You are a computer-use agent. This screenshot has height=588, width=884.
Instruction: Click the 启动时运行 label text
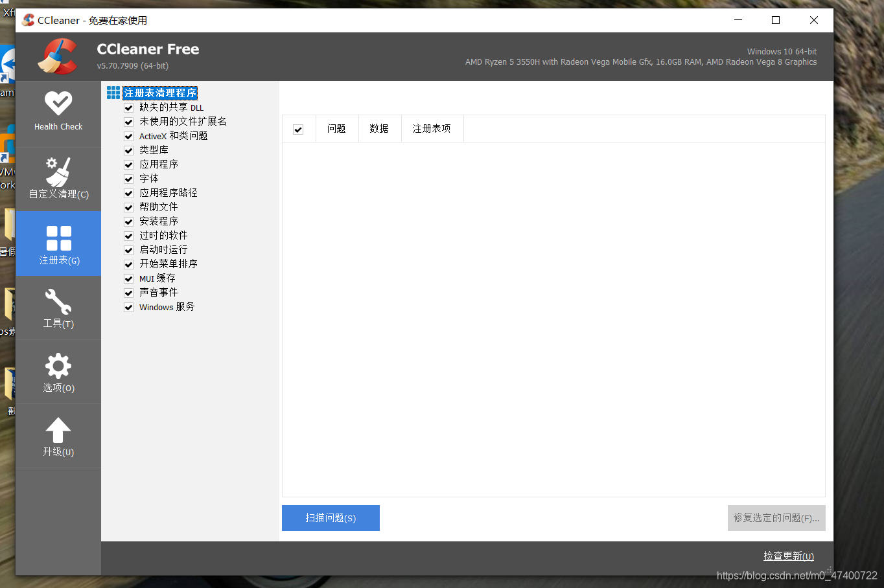tap(163, 250)
